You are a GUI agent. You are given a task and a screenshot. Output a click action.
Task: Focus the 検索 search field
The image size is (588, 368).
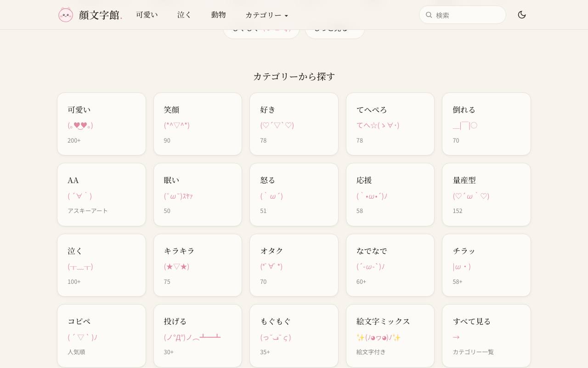pyautogui.click(x=463, y=15)
